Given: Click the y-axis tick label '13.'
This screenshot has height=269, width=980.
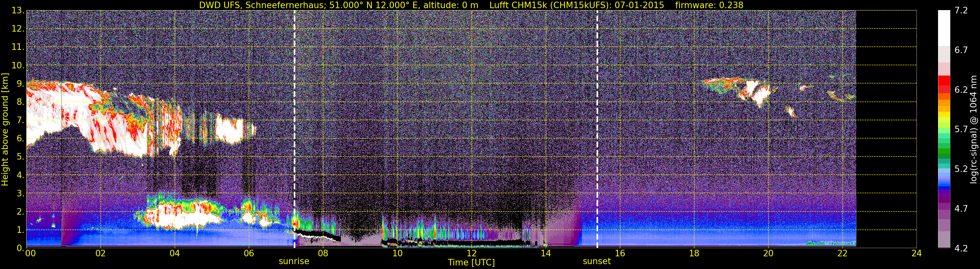Looking at the screenshot, I should pyautogui.click(x=18, y=11).
